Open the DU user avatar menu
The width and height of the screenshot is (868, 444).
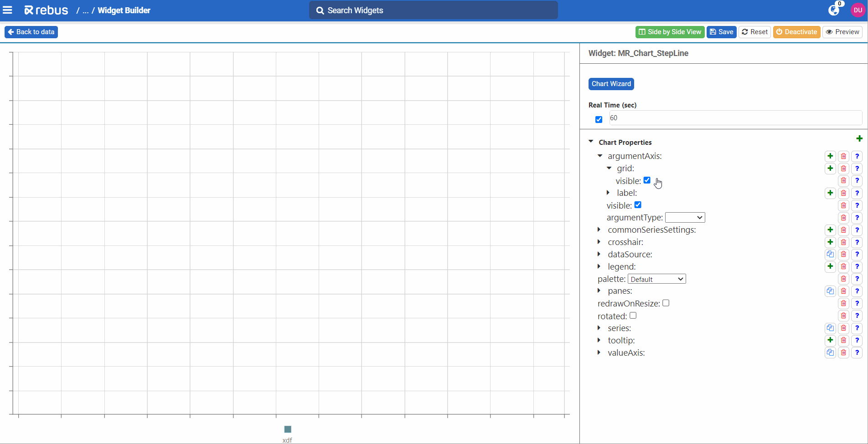click(858, 10)
